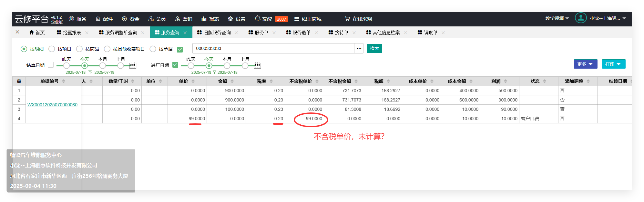Open the online purchasing cart icon

[x=347, y=19]
